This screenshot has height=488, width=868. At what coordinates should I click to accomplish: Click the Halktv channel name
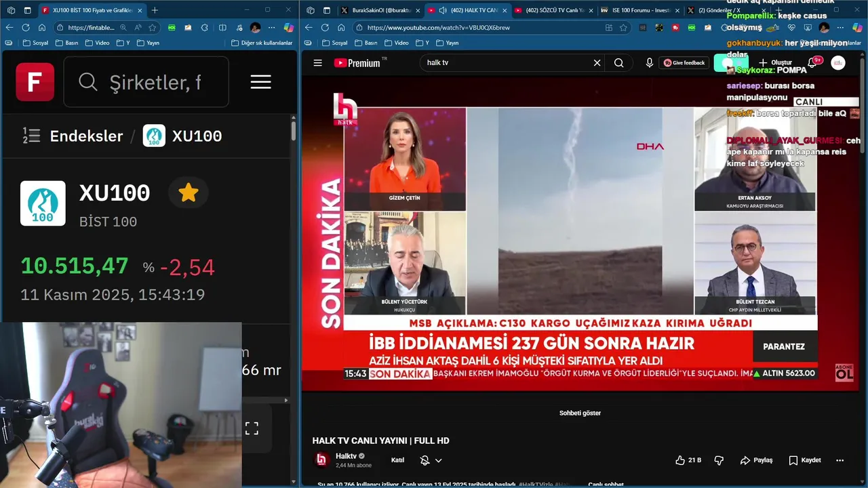coord(346,456)
